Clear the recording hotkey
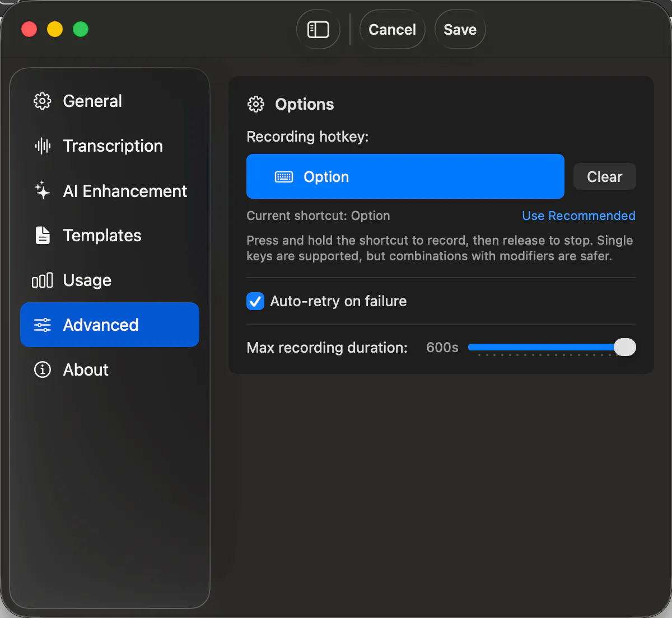This screenshot has width=672, height=618. (x=605, y=177)
